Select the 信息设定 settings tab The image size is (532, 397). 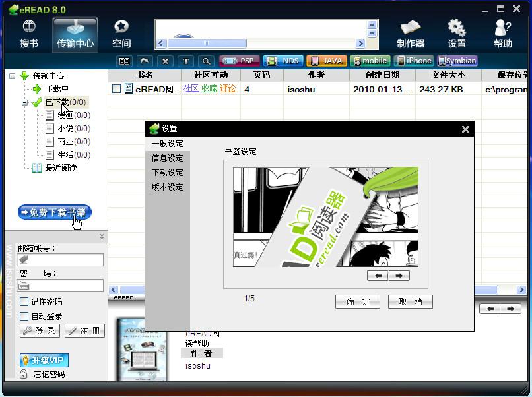pos(167,158)
